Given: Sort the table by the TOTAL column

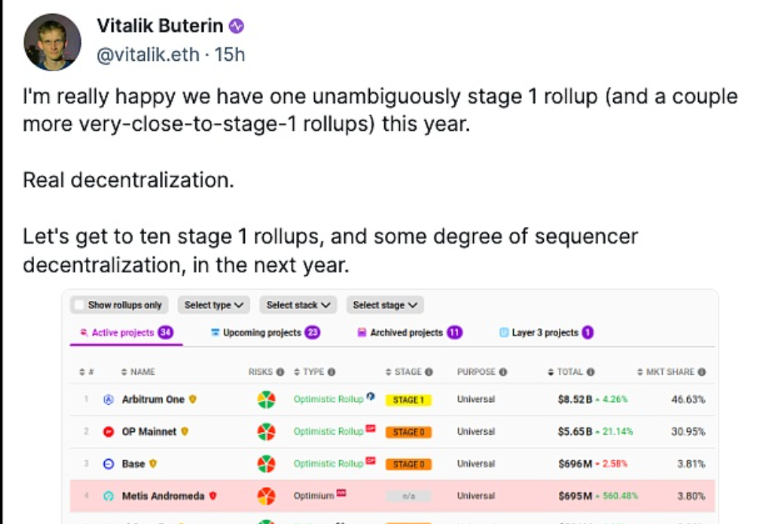Looking at the screenshot, I should click(570, 372).
